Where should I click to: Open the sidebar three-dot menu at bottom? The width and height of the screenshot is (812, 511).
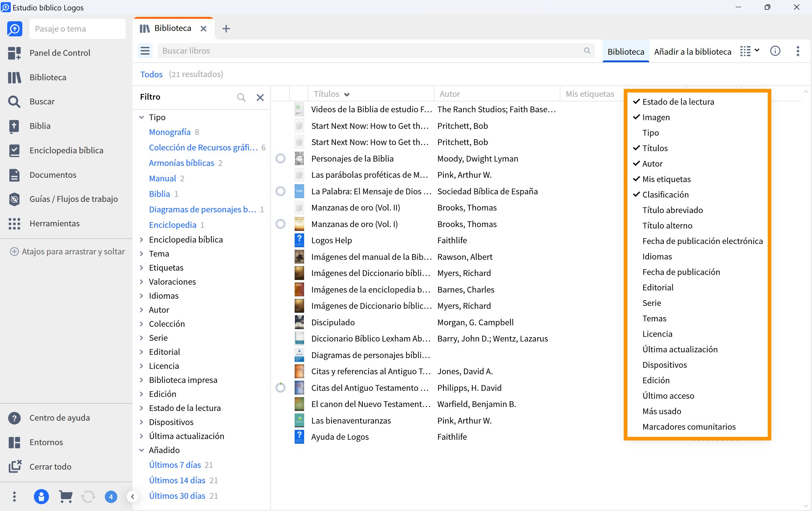click(14, 497)
